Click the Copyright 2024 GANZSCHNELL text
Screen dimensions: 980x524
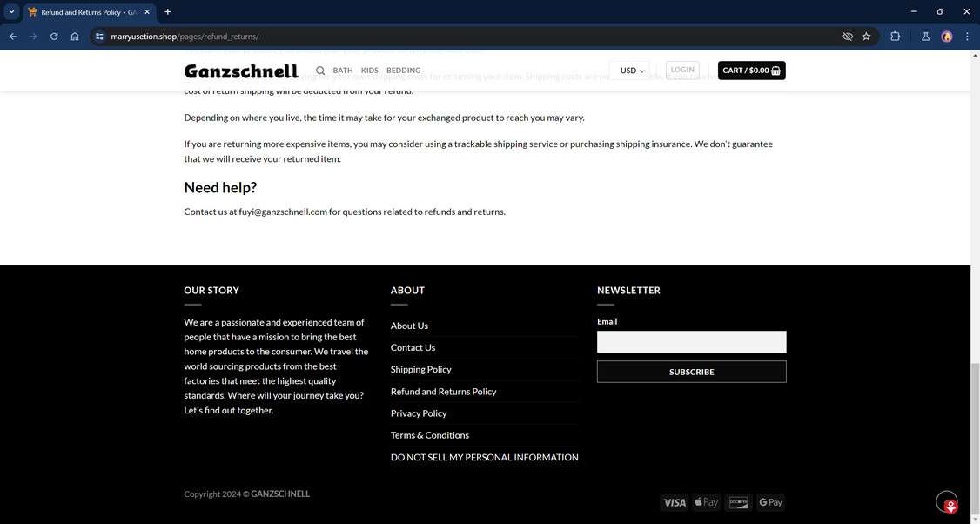[246, 494]
